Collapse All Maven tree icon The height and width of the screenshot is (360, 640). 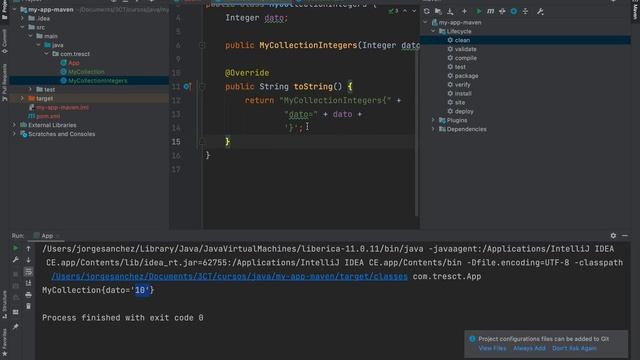pos(525,11)
